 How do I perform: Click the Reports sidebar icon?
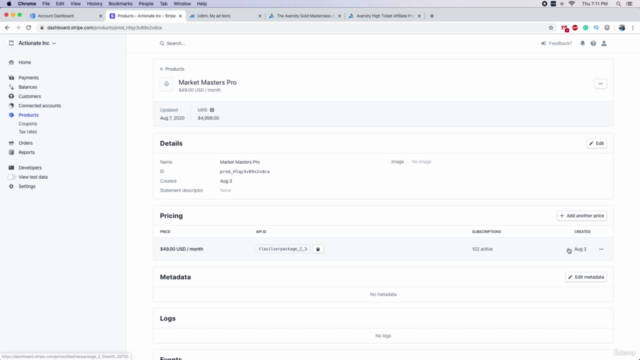(11, 153)
